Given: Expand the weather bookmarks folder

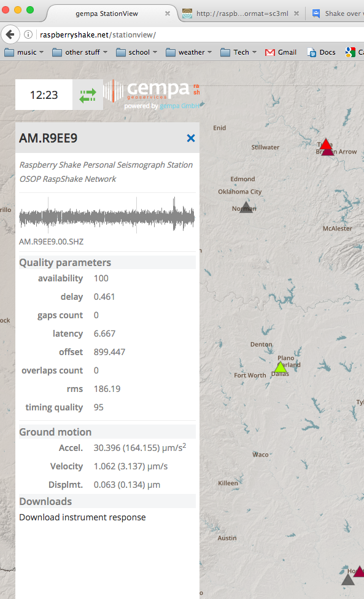Looking at the screenshot, I should (189, 52).
